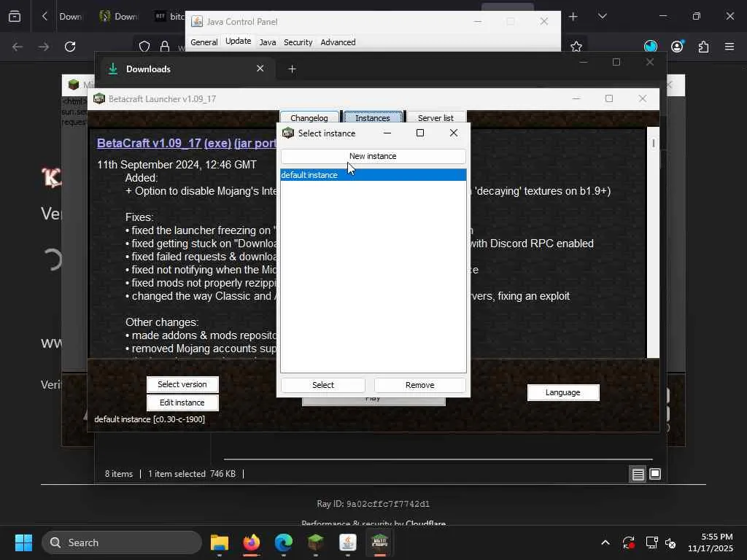The height and width of the screenshot is (560, 747).
Task: Click the browser tab scroll left arrow
Action: pos(44,17)
